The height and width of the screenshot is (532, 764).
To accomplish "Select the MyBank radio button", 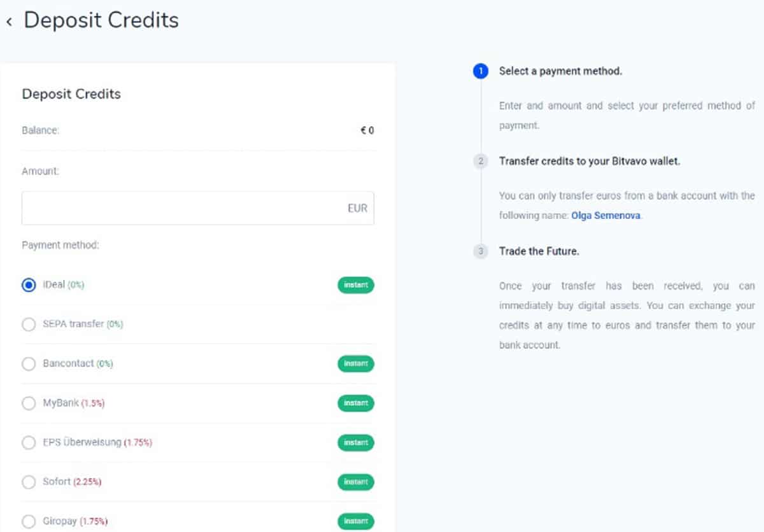I will [x=29, y=403].
